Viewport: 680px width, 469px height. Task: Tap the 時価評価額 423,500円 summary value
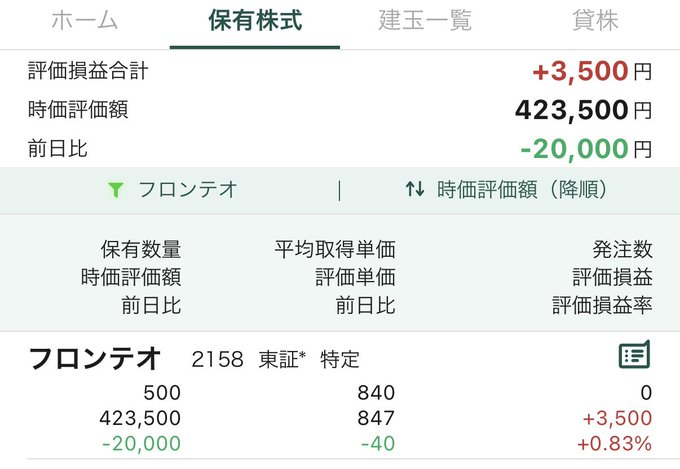click(x=583, y=110)
